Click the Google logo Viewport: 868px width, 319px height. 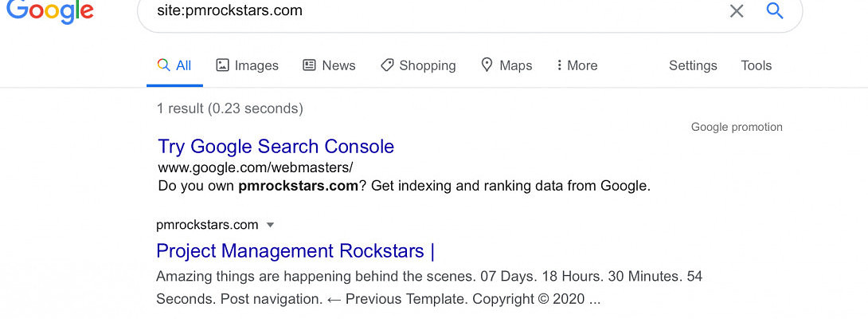(49, 11)
